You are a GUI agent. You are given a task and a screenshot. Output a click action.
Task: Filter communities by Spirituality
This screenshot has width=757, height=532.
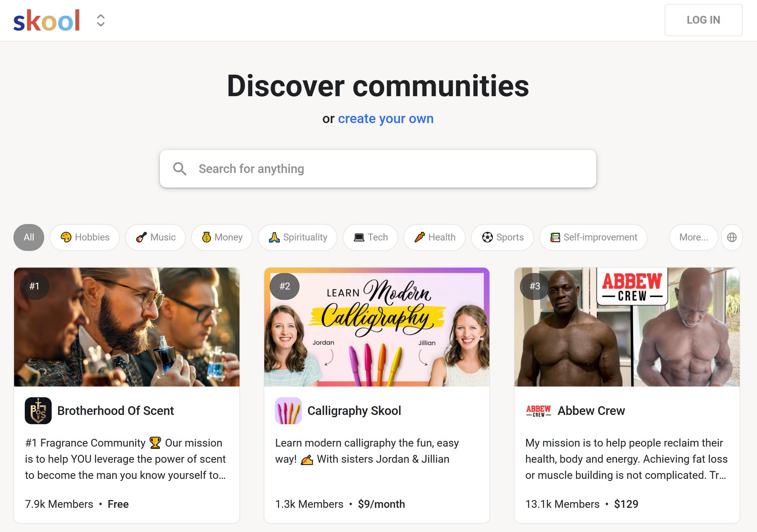click(x=298, y=237)
